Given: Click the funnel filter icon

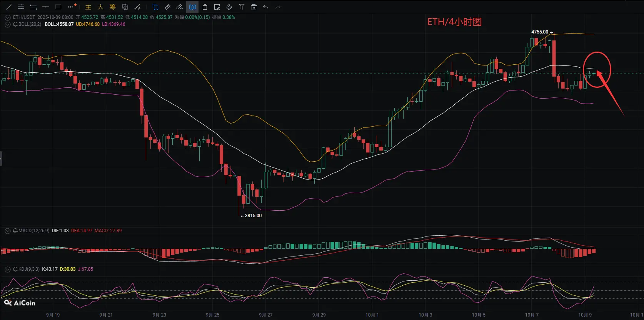Looking at the screenshot, I should 242,7.
